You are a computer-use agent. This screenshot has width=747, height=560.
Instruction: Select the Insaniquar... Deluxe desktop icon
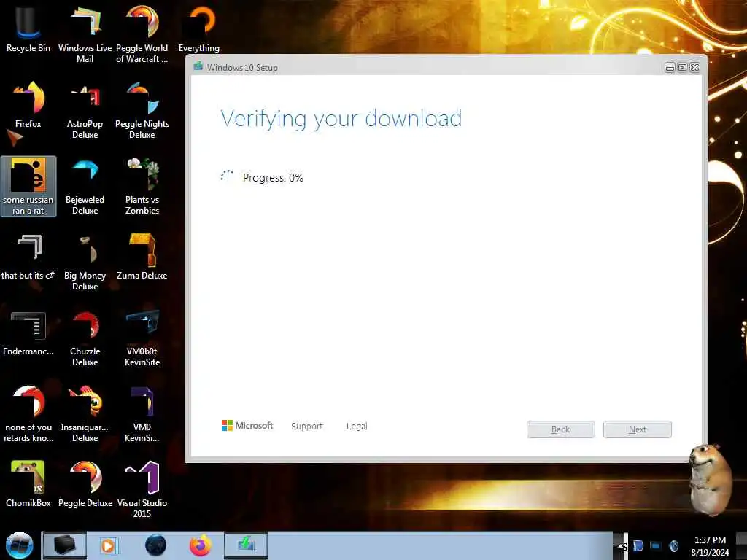click(85, 414)
